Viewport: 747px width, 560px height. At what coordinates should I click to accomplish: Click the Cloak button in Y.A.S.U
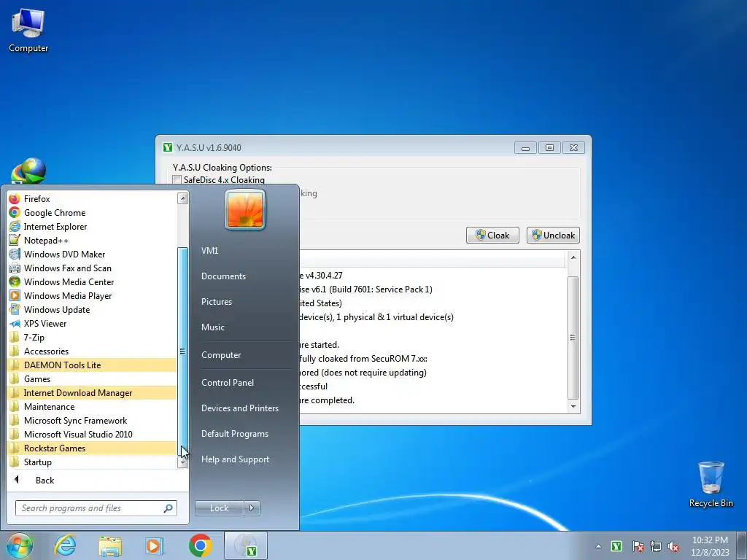[x=492, y=236]
